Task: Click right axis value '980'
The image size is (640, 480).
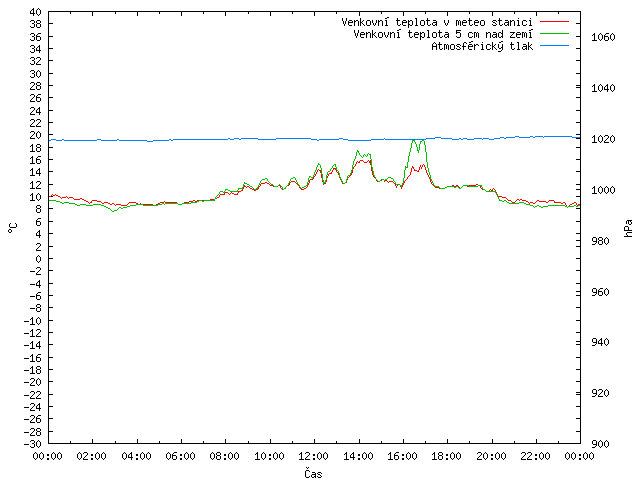Action: [600, 241]
